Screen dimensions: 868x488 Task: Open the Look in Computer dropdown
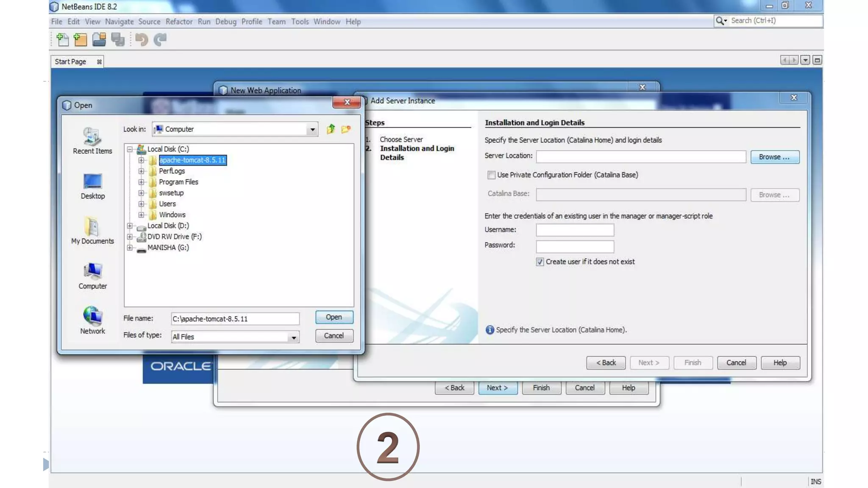(x=312, y=129)
